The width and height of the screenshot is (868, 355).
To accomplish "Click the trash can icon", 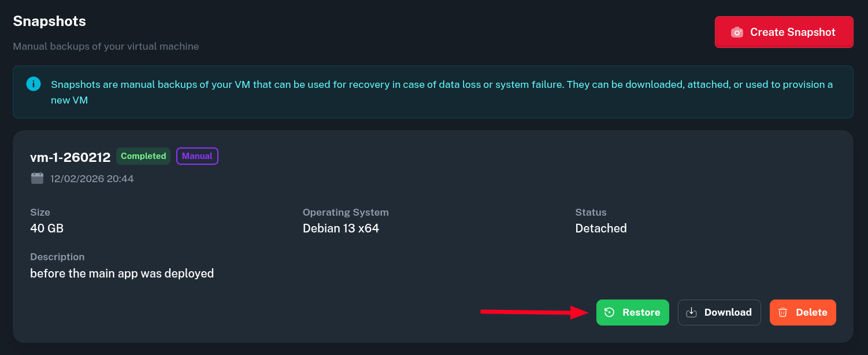I will click(782, 312).
